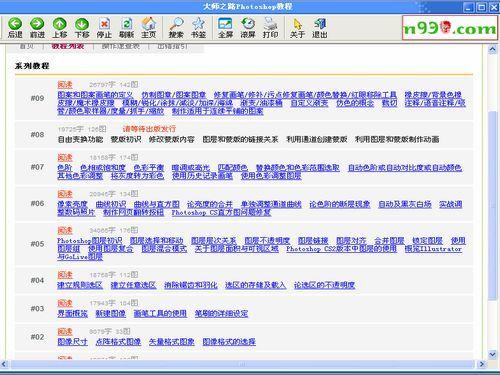Open 阅读 link in row #09
Screen dimensions: 500x375
tap(65, 85)
